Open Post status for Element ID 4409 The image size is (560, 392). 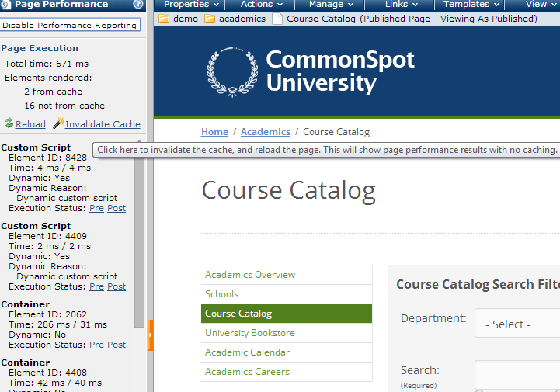(117, 286)
